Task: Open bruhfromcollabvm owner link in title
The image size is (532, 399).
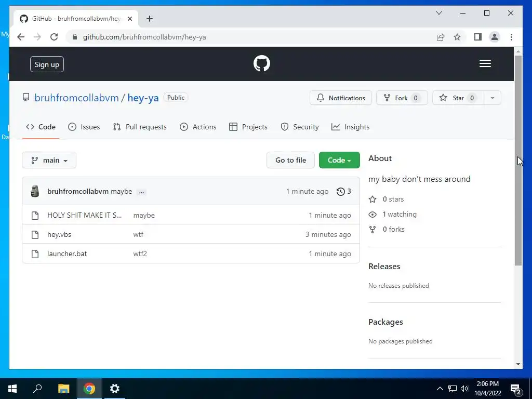Action: [77, 98]
